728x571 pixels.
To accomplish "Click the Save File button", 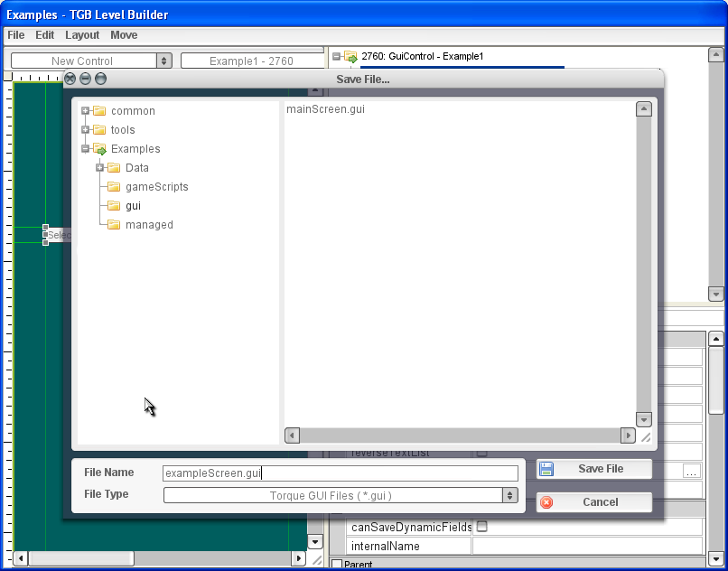I will click(594, 469).
